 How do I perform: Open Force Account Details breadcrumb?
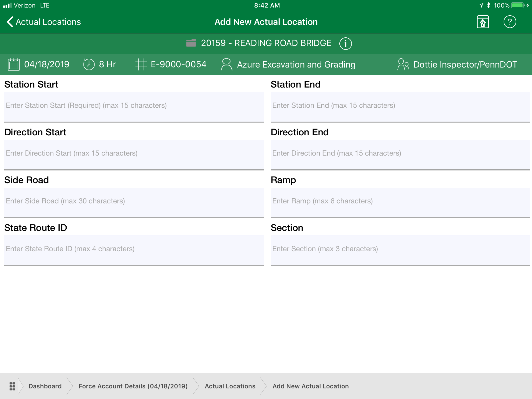pyautogui.click(x=133, y=386)
